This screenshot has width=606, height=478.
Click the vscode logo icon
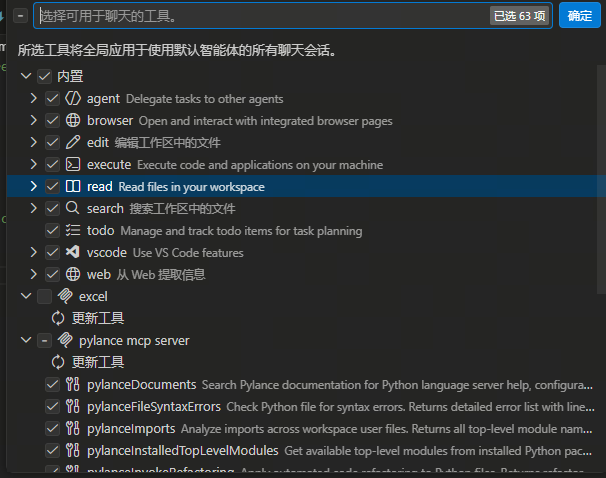tap(73, 252)
